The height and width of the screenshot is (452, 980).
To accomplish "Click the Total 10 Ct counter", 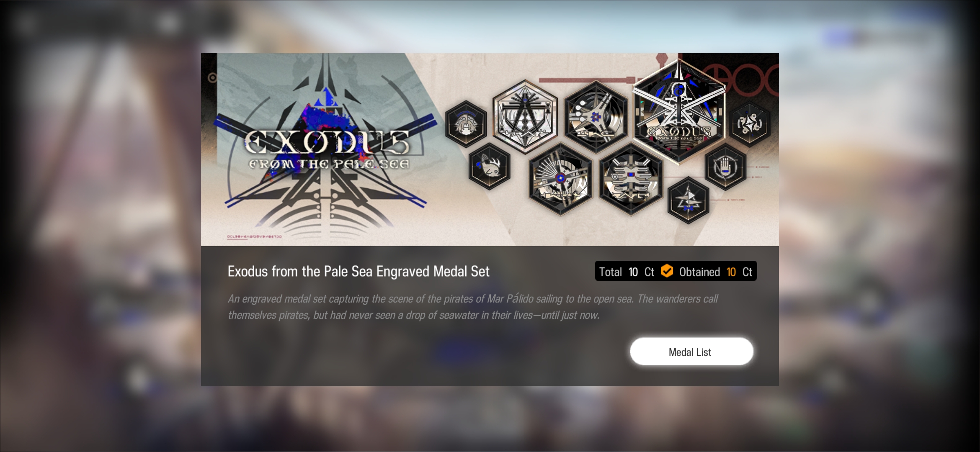I will pos(626,272).
